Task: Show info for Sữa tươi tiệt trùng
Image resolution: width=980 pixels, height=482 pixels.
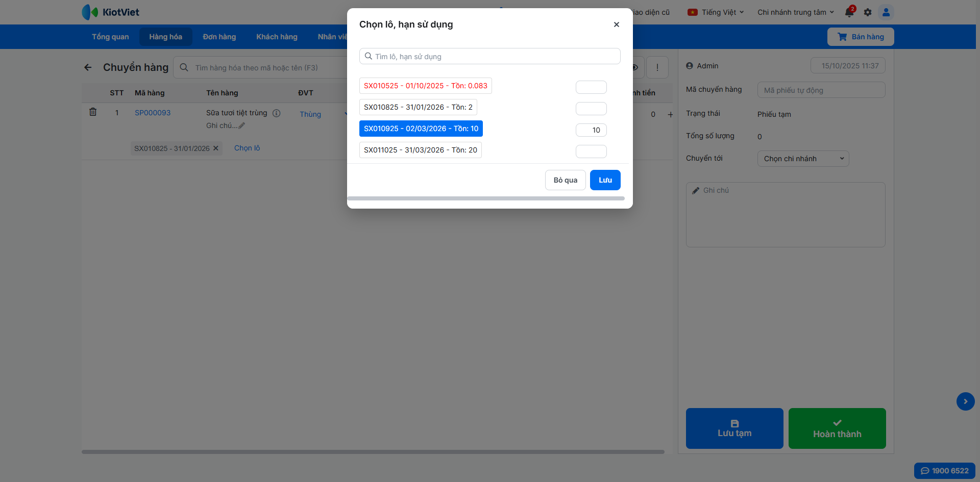Action: coord(276,113)
